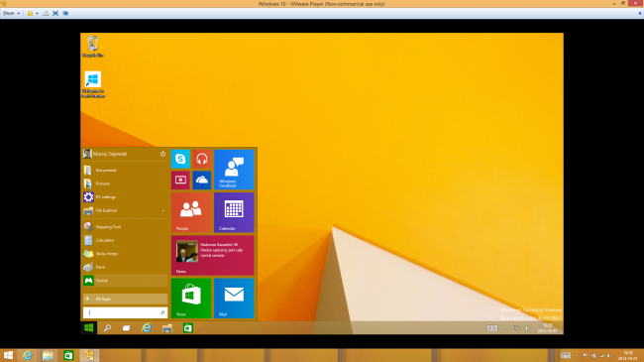This screenshot has width=644, height=362.
Task: Open Documents from Start menu
Action: coord(125,170)
